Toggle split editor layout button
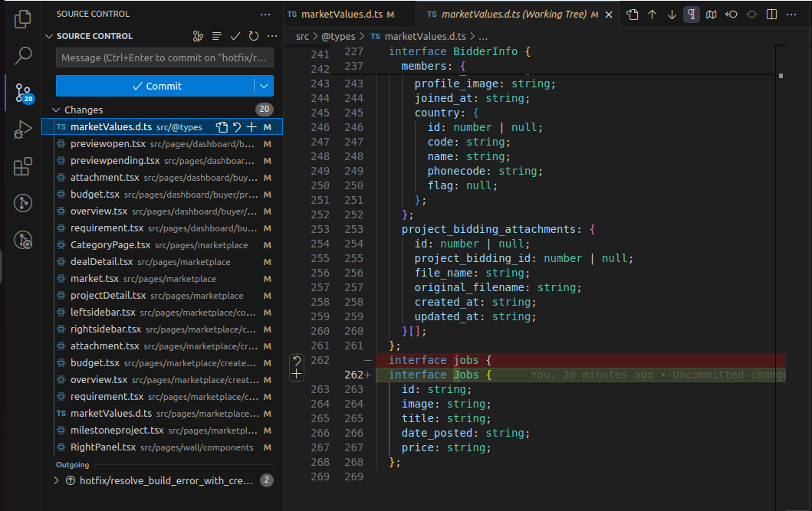 point(771,15)
